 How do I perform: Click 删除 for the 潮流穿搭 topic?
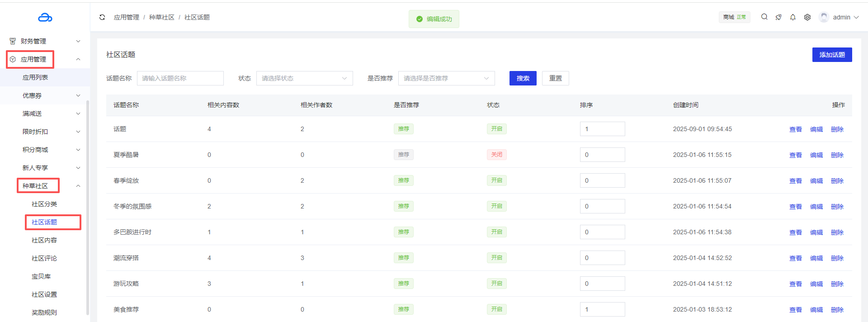[837, 258]
